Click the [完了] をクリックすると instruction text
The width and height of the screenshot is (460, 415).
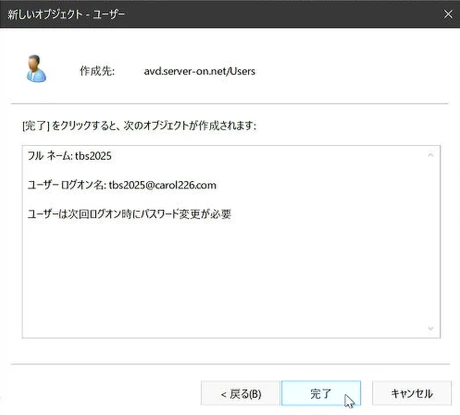(139, 126)
